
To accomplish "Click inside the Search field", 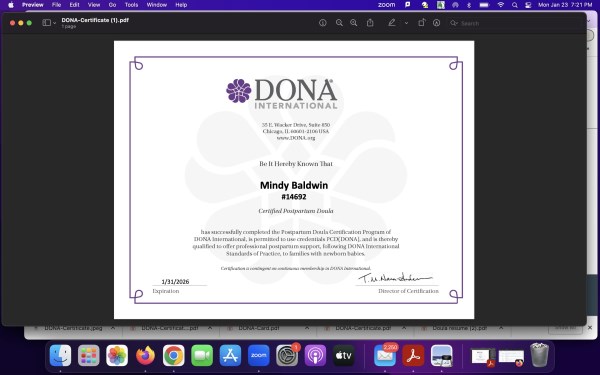I will pos(514,23).
